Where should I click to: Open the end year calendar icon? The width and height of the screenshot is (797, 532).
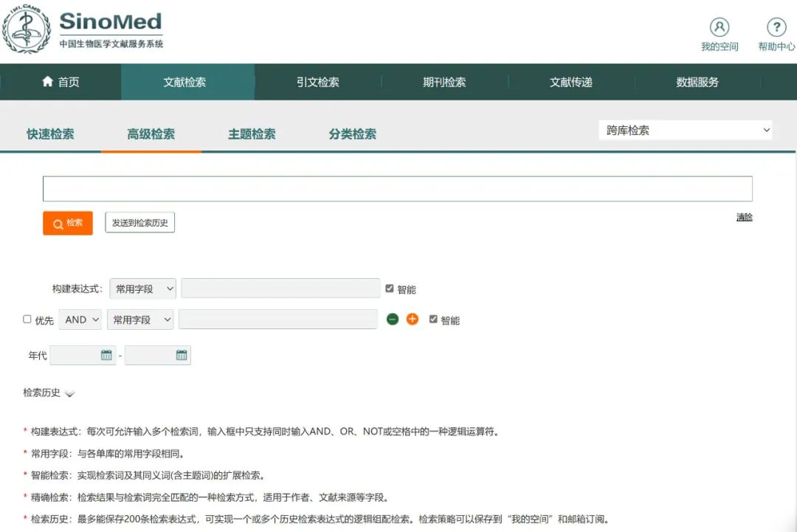pos(182,355)
